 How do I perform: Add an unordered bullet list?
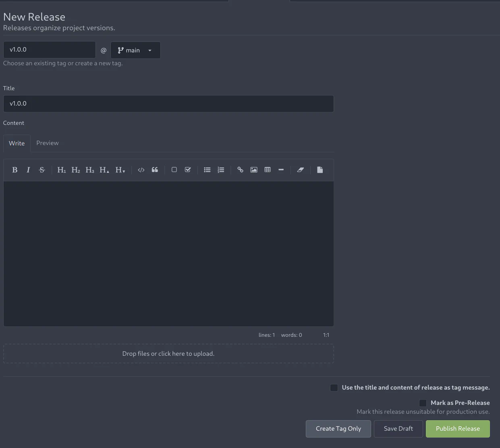(207, 170)
